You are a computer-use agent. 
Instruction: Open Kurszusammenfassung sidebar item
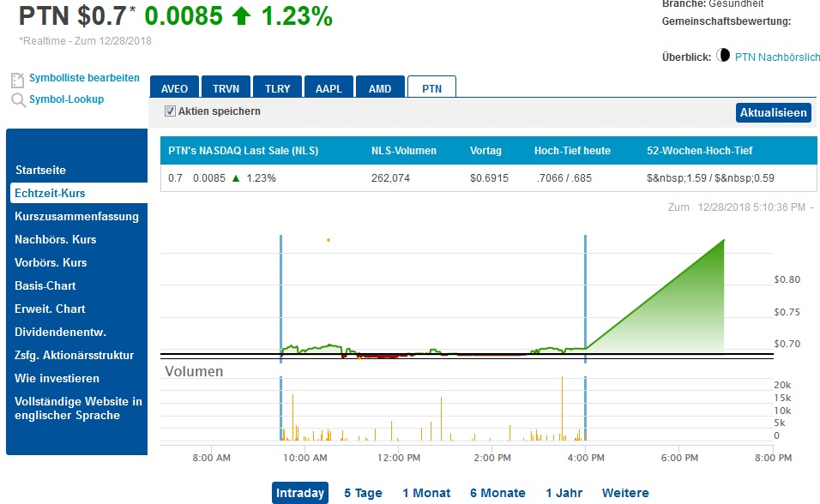(77, 217)
